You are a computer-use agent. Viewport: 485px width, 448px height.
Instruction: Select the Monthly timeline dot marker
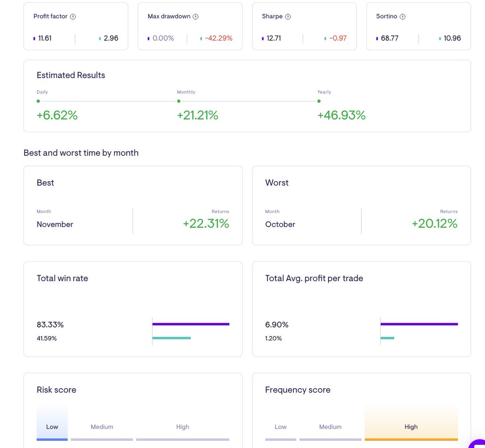pyautogui.click(x=179, y=101)
